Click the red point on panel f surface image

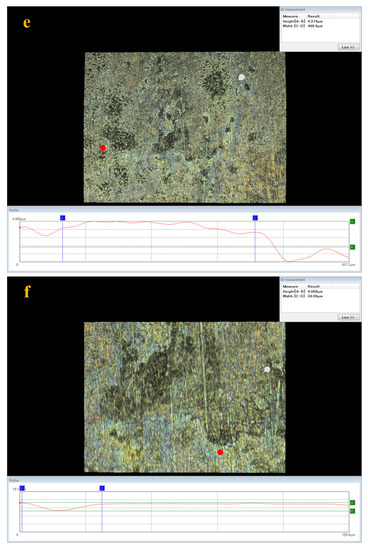[220, 452]
